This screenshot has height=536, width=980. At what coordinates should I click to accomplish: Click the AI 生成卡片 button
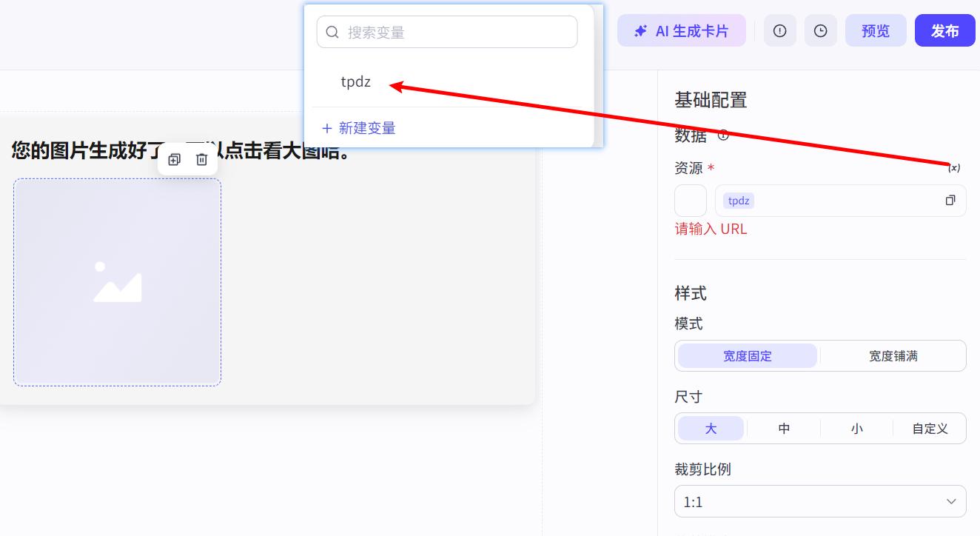(681, 30)
